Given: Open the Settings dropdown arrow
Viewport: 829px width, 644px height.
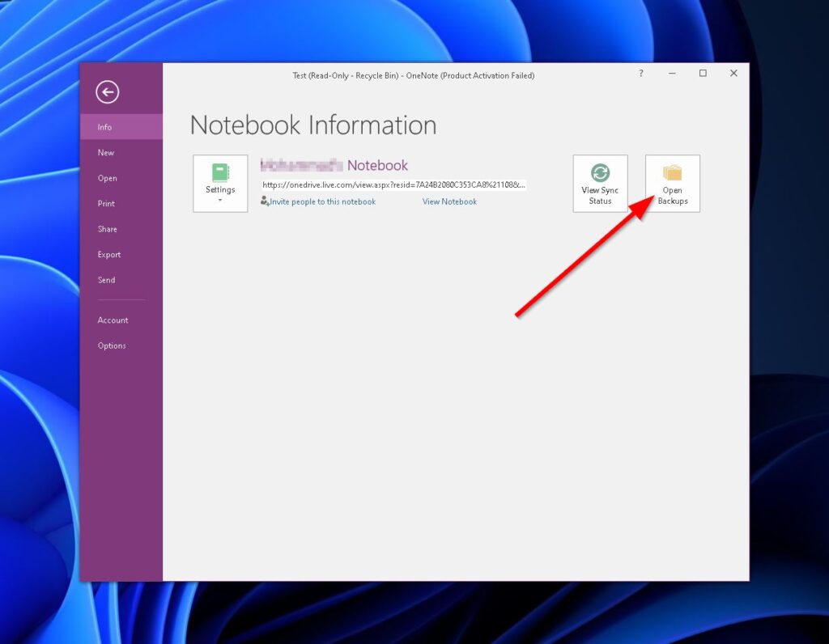Looking at the screenshot, I should pyautogui.click(x=219, y=199).
